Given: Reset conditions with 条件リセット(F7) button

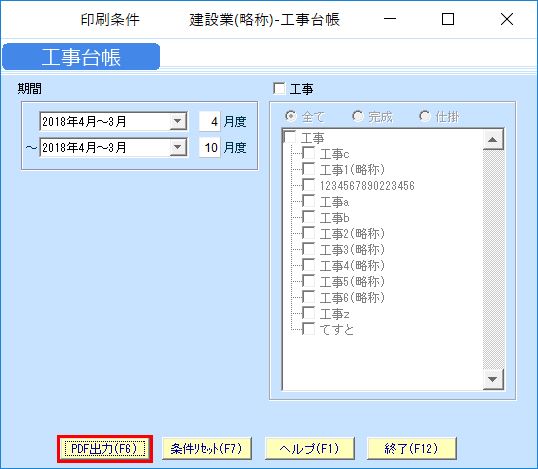Looking at the screenshot, I should pos(207,449).
